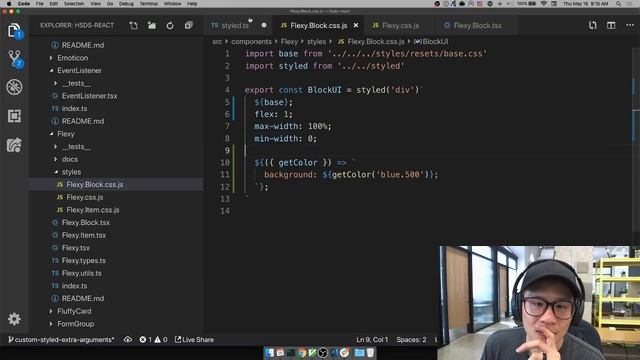Click the 'blue.500' string on line 11
640x360 pixels.
(x=400, y=175)
